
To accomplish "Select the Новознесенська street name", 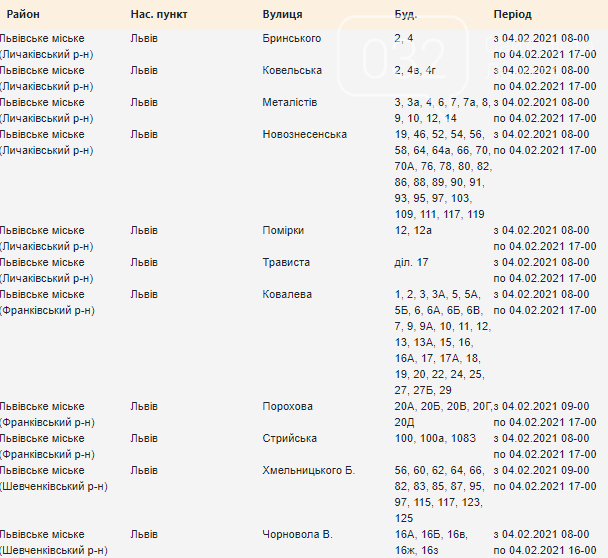I will point(304,134).
